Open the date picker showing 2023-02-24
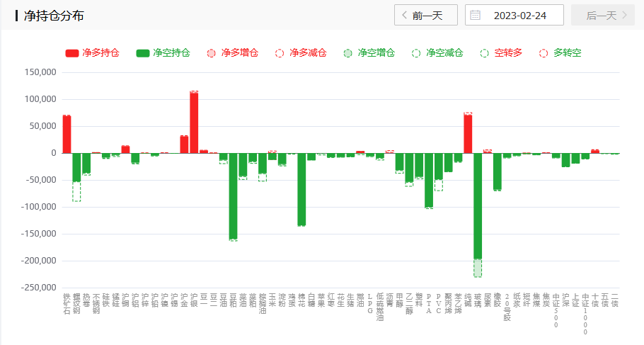 coord(519,16)
